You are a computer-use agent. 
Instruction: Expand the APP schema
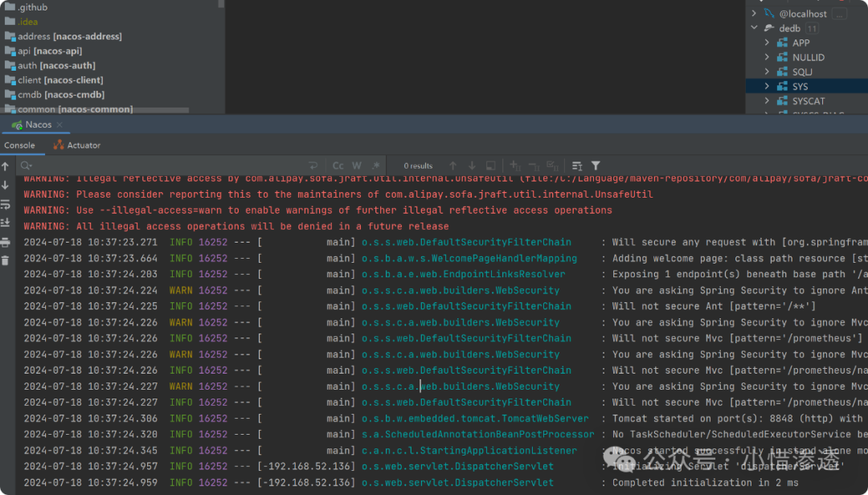tap(767, 43)
